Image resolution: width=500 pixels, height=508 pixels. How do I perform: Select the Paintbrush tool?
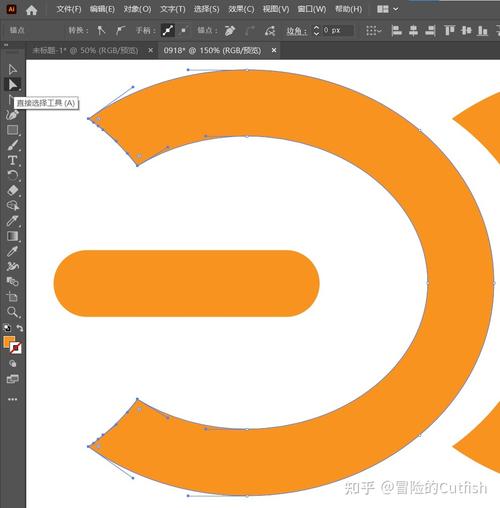coord(12,145)
